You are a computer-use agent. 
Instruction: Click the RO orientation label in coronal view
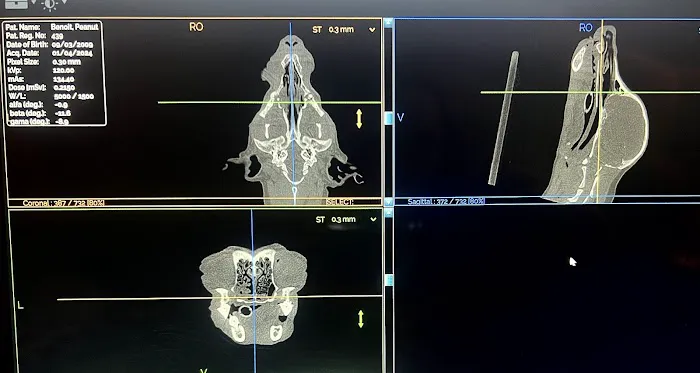click(x=196, y=27)
